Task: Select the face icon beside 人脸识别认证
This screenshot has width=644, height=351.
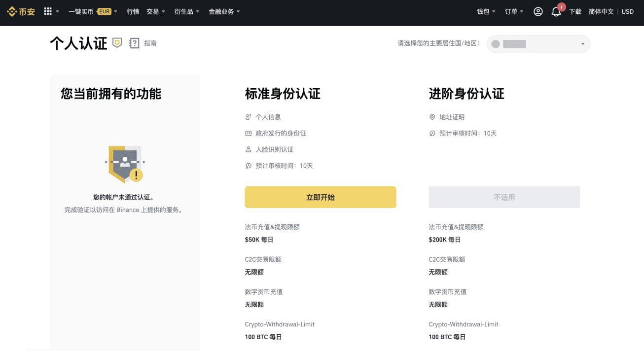Action: pos(248,149)
